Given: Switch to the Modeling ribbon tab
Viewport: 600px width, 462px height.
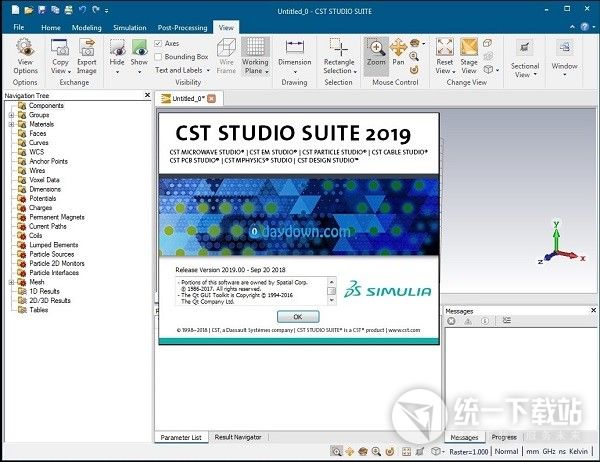Looking at the screenshot, I should point(86,28).
